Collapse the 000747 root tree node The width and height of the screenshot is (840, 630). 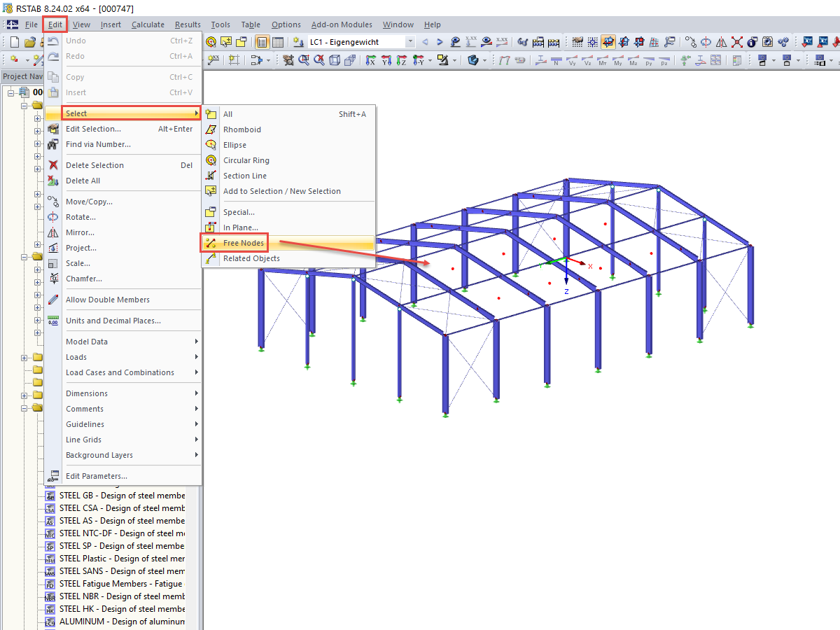(12, 92)
